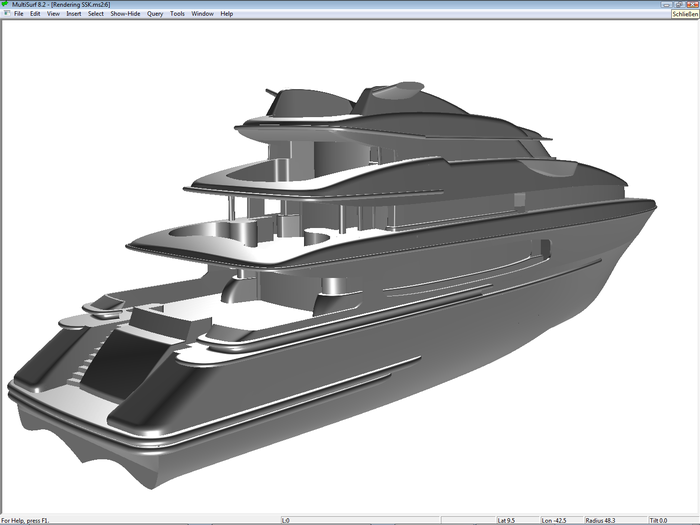Click the document icon left of File
Image resolution: width=700 pixels, height=525 pixels.
(x=5, y=14)
